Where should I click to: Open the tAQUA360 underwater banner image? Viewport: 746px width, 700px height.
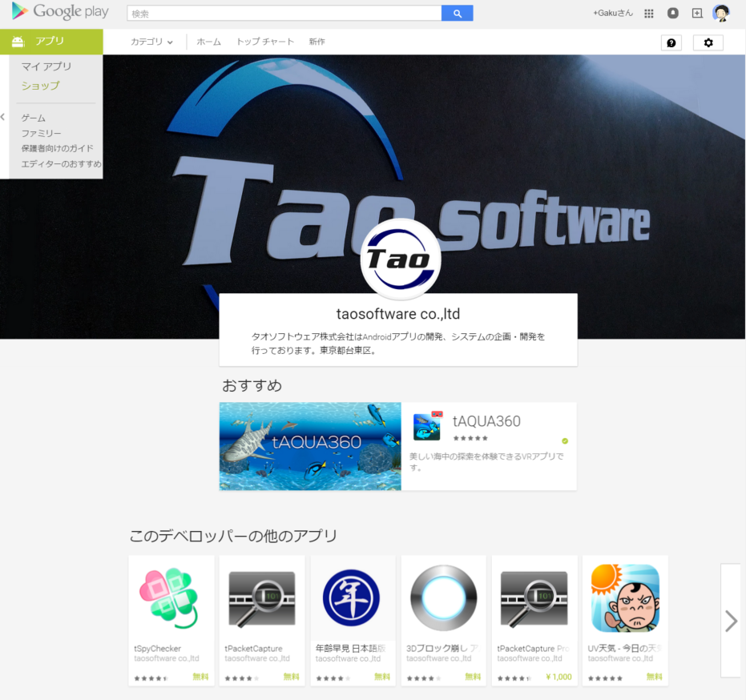pyautogui.click(x=310, y=446)
